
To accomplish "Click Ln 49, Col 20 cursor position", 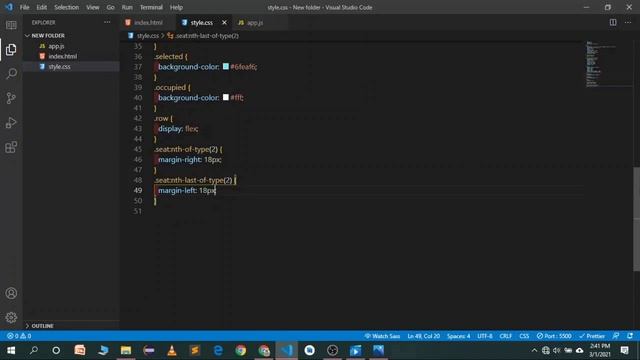I will pos(423,336).
